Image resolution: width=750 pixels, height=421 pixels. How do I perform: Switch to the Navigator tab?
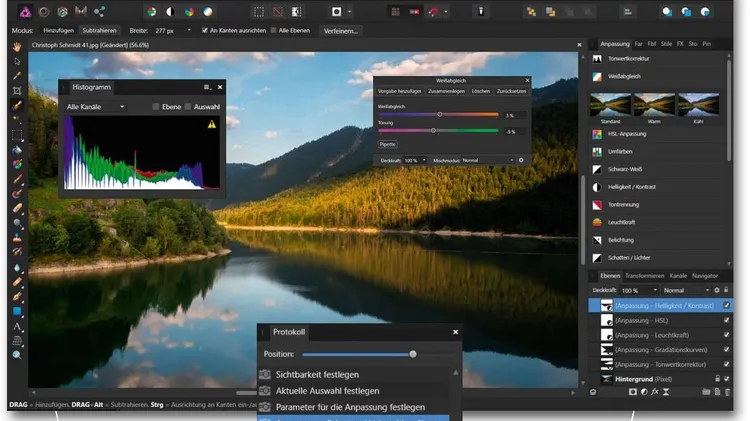[x=705, y=276]
